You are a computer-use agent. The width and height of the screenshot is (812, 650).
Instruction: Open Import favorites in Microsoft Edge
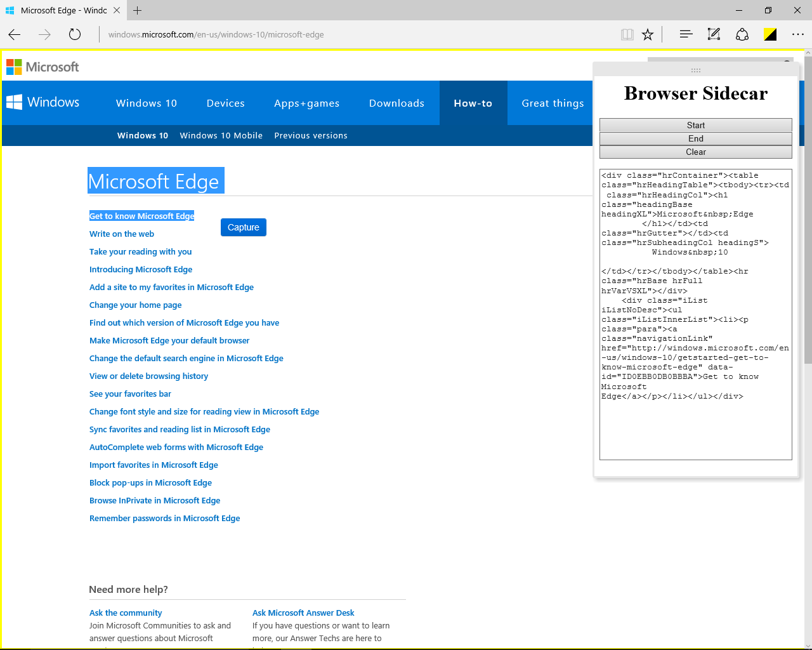click(x=154, y=465)
